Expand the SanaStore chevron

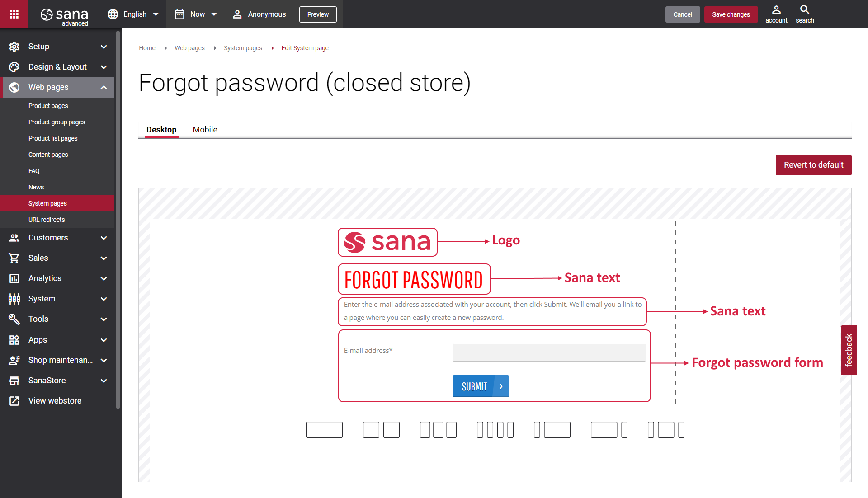[104, 381]
